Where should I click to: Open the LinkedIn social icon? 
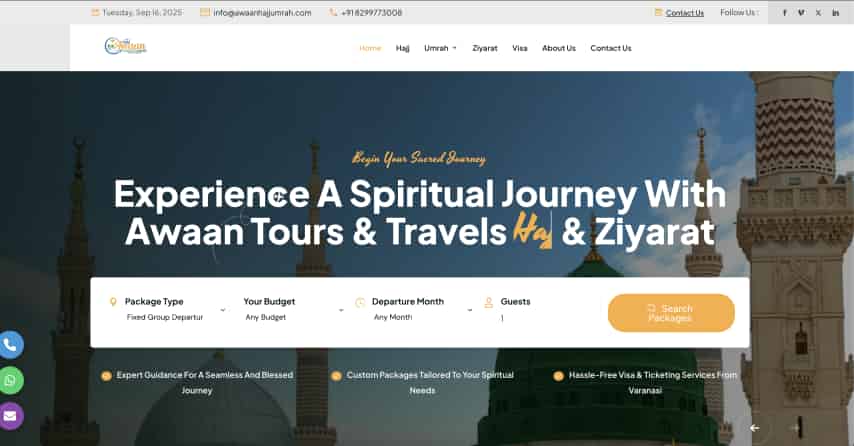pyautogui.click(x=835, y=13)
